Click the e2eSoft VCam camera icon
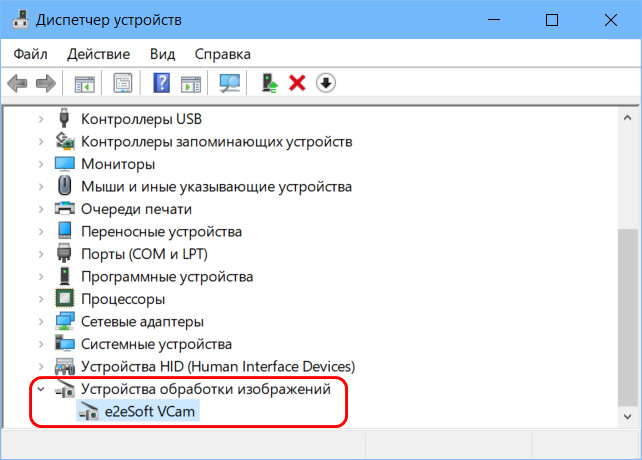The width and height of the screenshot is (642, 460). pos(89,411)
